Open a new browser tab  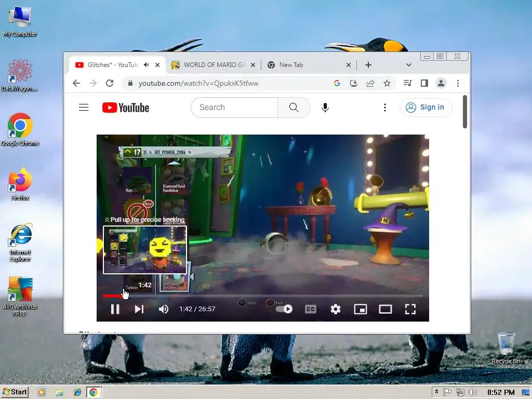pyautogui.click(x=368, y=65)
